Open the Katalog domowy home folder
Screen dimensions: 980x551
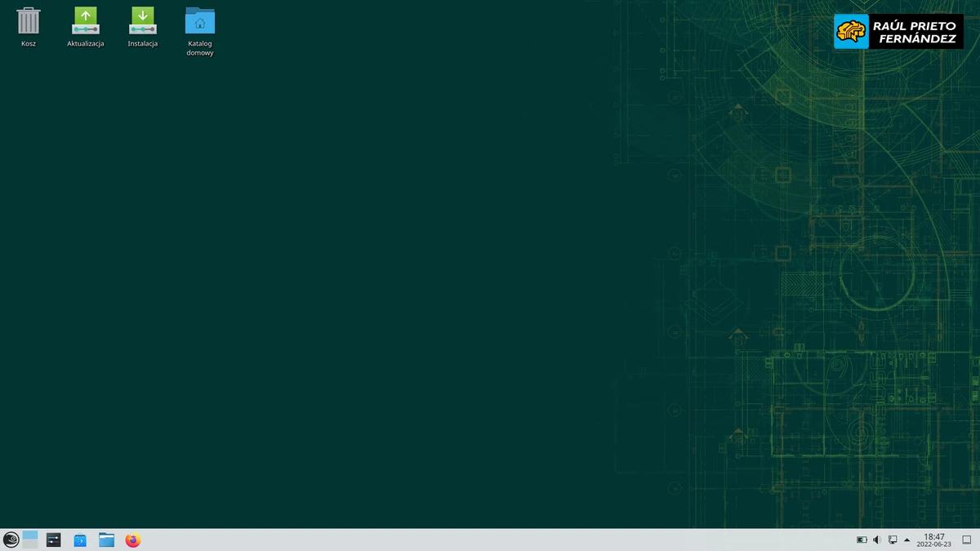pyautogui.click(x=199, y=20)
